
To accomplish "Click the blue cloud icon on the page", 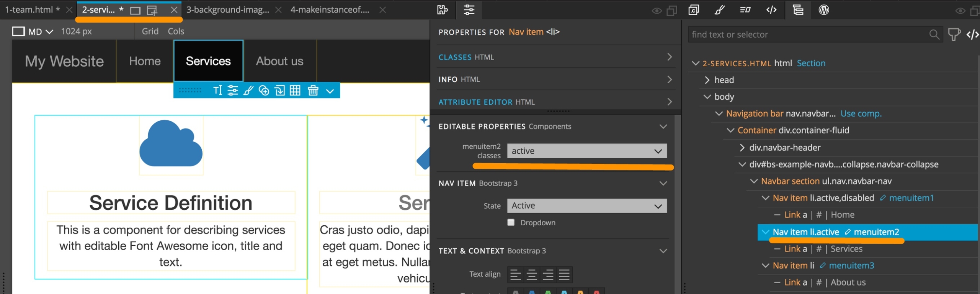I will point(171,143).
